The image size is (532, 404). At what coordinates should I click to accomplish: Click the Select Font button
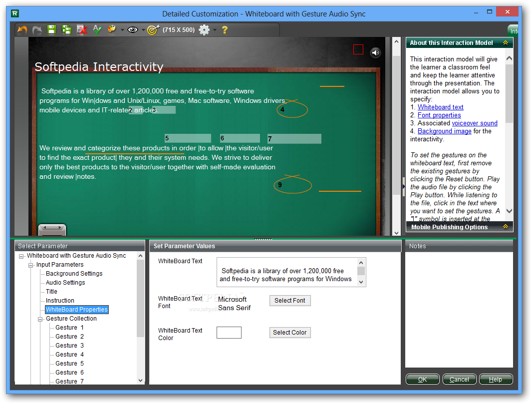(x=290, y=301)
